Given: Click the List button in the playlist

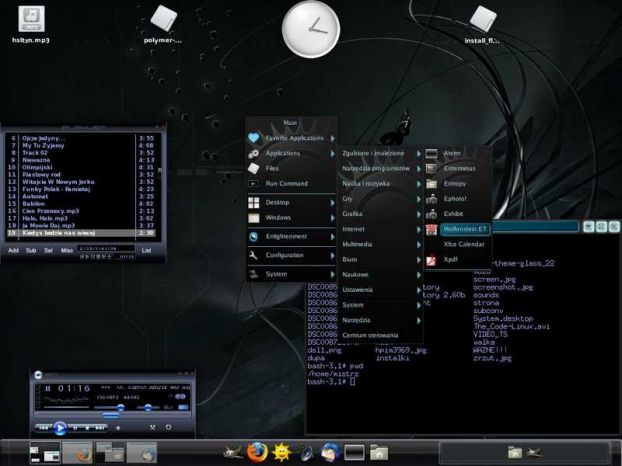Looking at the screenshot, I should 146,251.
